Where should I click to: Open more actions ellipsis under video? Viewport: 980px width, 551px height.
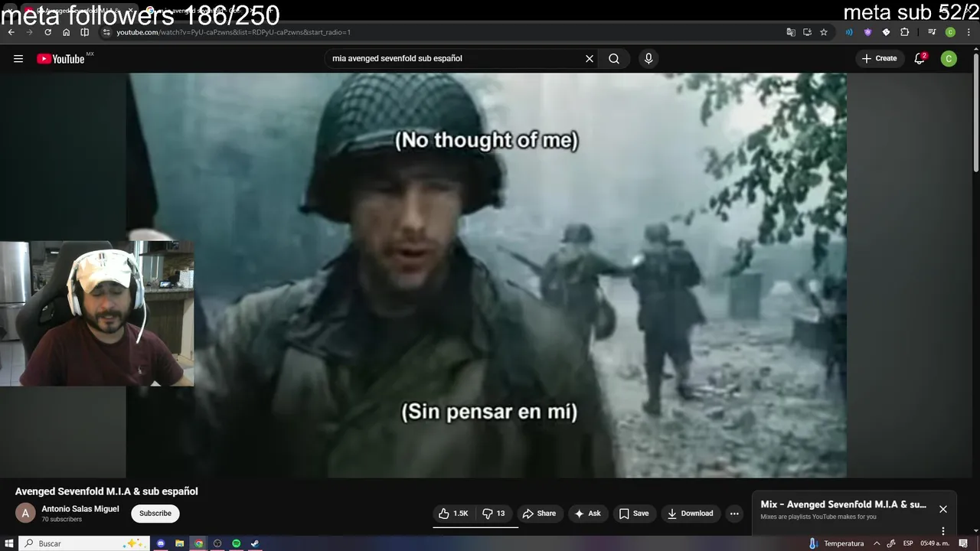[x=734, y=514]
